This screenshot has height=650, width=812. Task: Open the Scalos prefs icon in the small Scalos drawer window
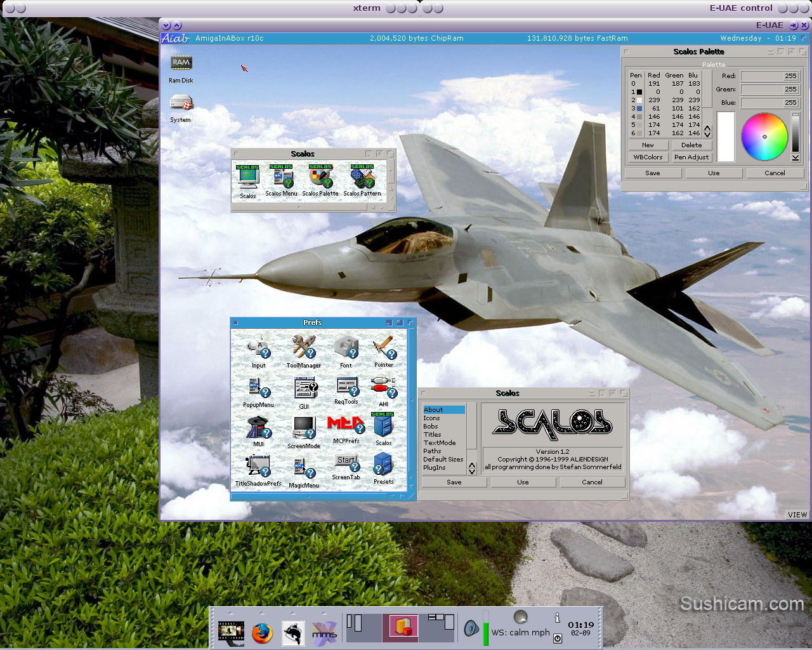point(248,178)
